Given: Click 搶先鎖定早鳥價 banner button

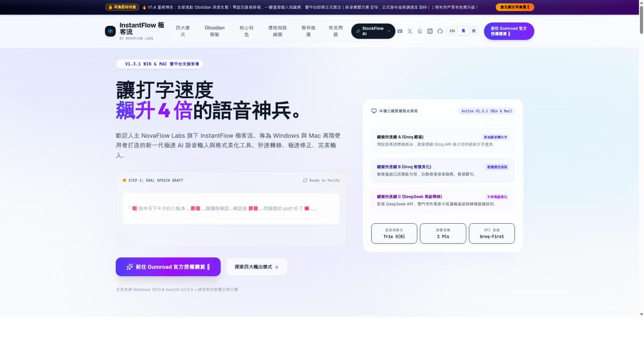Looking at the screenshot, I should coord(515,8).
